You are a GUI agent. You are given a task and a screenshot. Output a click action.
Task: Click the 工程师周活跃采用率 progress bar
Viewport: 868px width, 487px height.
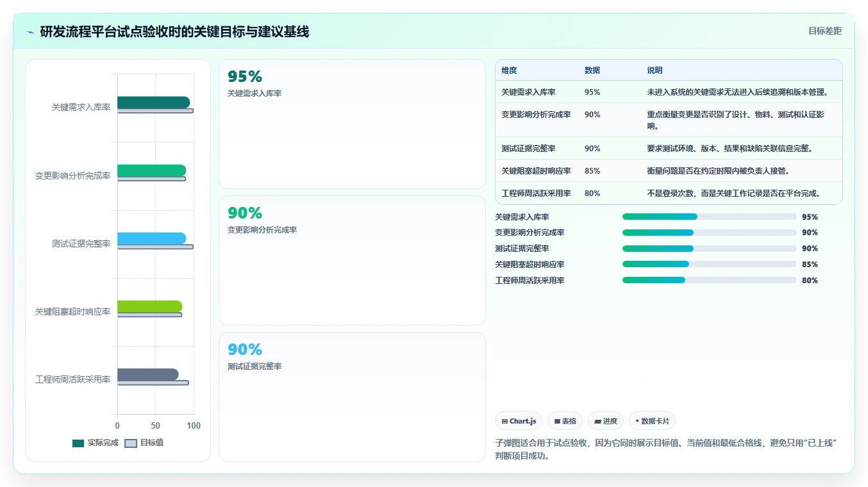[709, 281]
